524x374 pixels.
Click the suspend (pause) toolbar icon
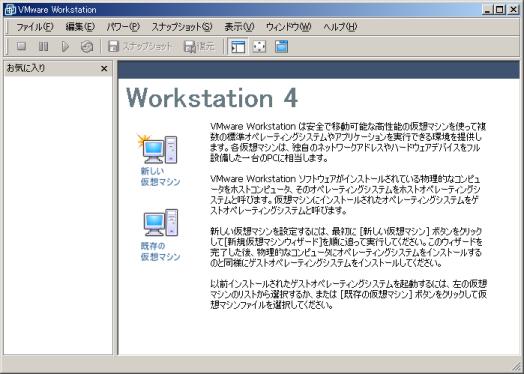(x=43, y=46)
